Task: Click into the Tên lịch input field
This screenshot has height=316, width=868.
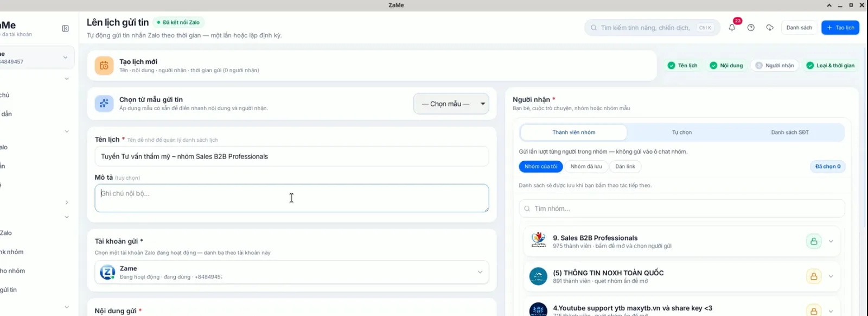Action: tap(292, 156)
